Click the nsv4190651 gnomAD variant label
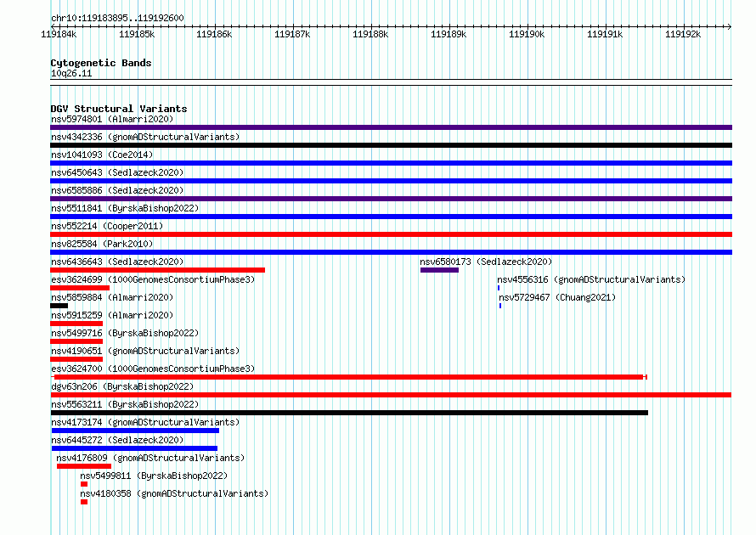 145,351
